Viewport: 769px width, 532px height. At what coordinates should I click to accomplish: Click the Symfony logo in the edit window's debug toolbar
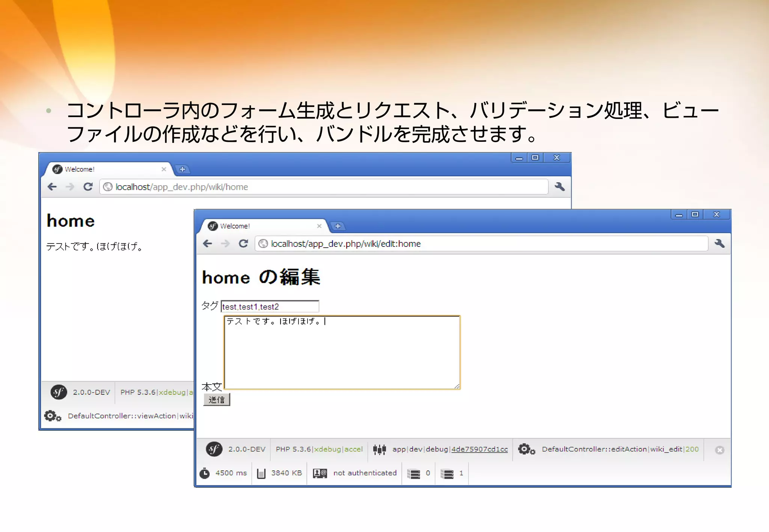tap(214, 449)
